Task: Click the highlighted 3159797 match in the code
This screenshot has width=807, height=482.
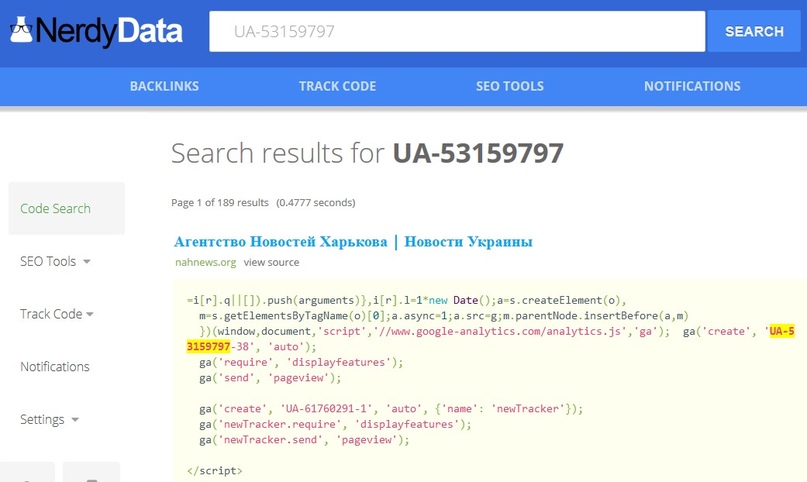Action: (x=208, y=347)
